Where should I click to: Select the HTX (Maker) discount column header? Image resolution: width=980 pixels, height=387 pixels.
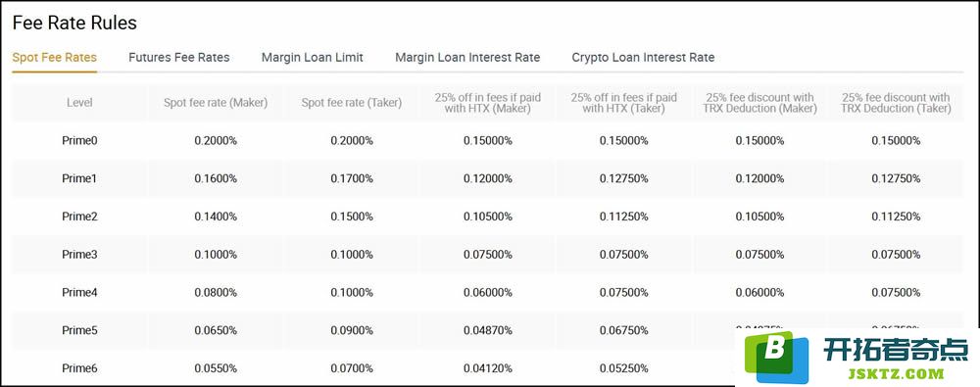pos(487,103)
